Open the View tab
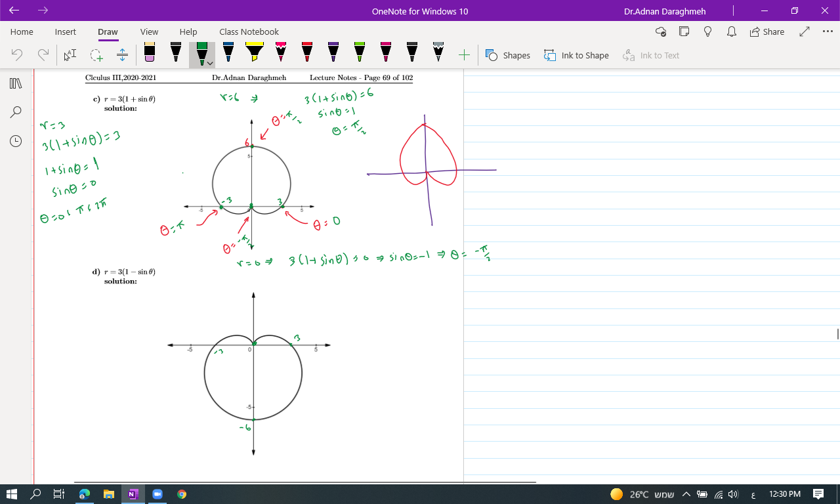Image resolution: width=840 pixels, height=504 pixels. (149, 31)
